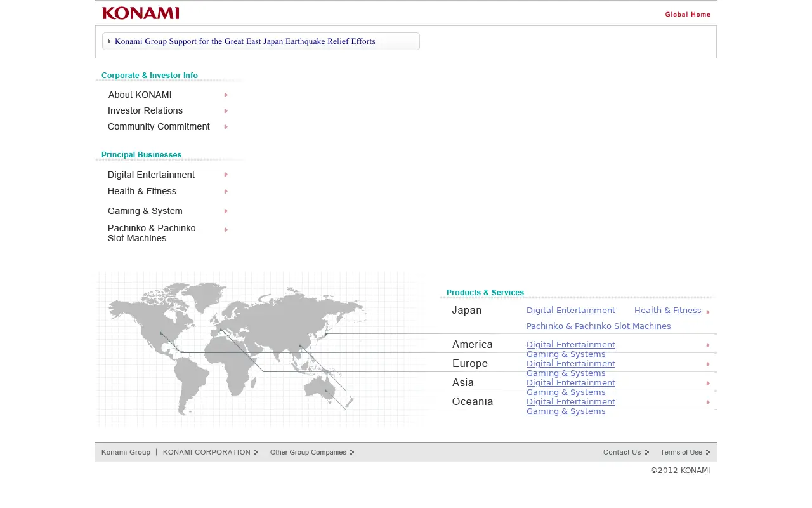Click the Konami Group footer label
812x508 pixels.
click(x=126, y=452)
